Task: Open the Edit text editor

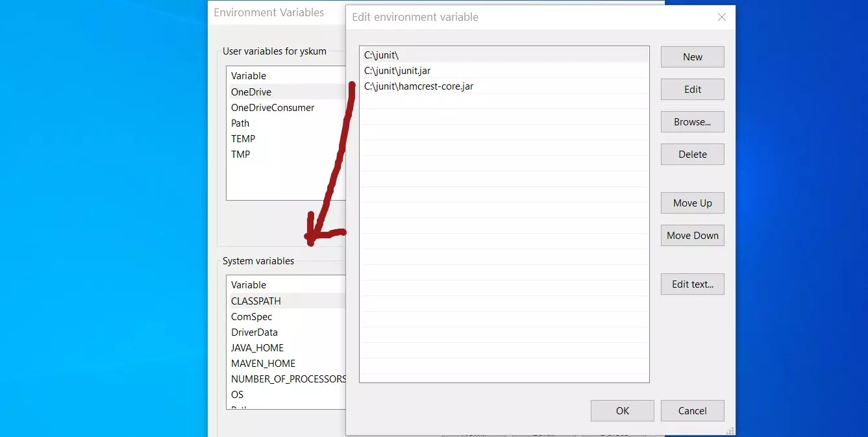Action: pyautogui.click(x=692, y=284)
